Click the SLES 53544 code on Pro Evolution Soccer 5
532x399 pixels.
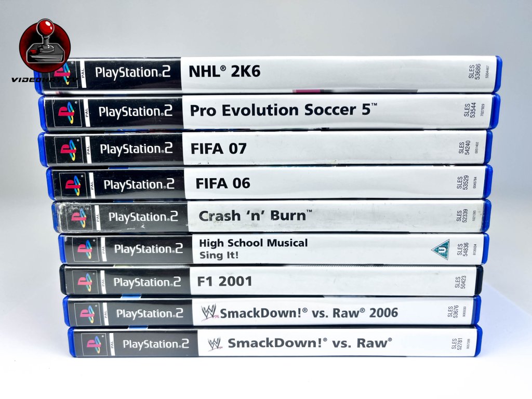tap(470, 110)
